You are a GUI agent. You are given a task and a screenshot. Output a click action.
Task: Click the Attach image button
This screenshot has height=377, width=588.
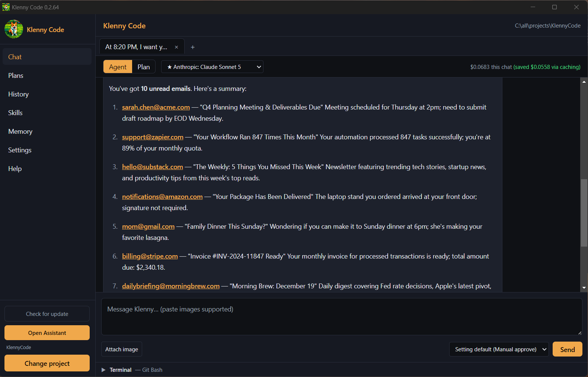[122, 349]
